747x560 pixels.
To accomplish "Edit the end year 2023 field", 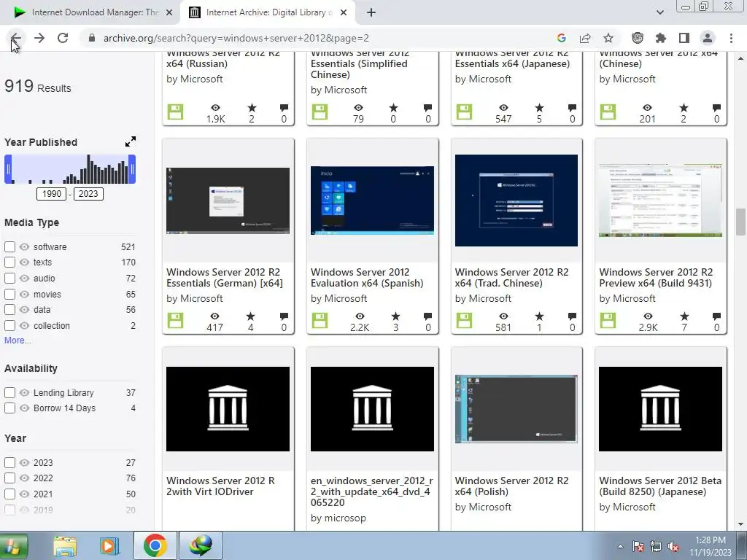I will coord(88,194).
